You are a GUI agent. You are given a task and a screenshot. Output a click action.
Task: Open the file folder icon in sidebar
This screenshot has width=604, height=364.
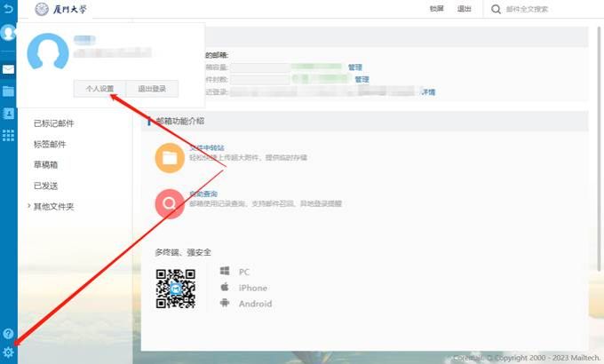[8, 91]
